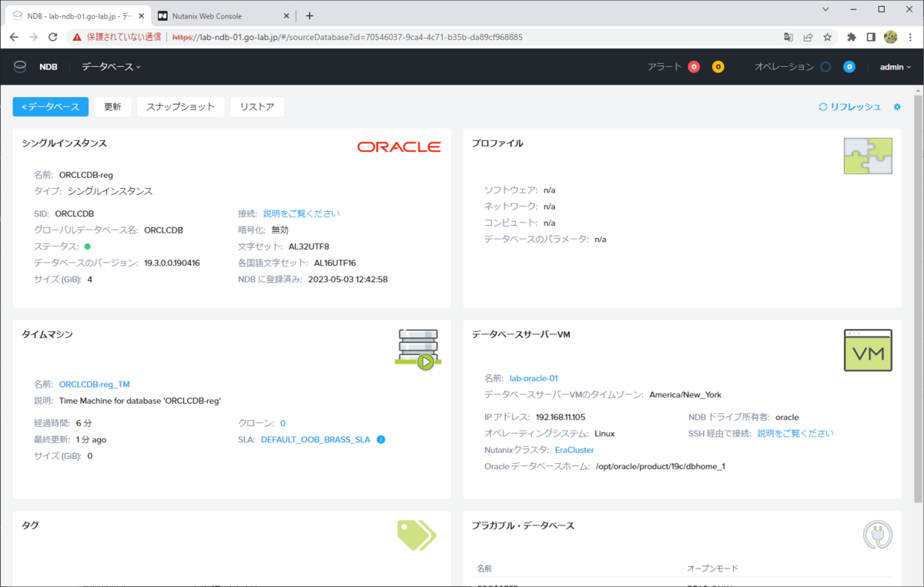Click the pluggable database plug icon
924x587 pixels.
pyautogui.click(x=877, y=535)
